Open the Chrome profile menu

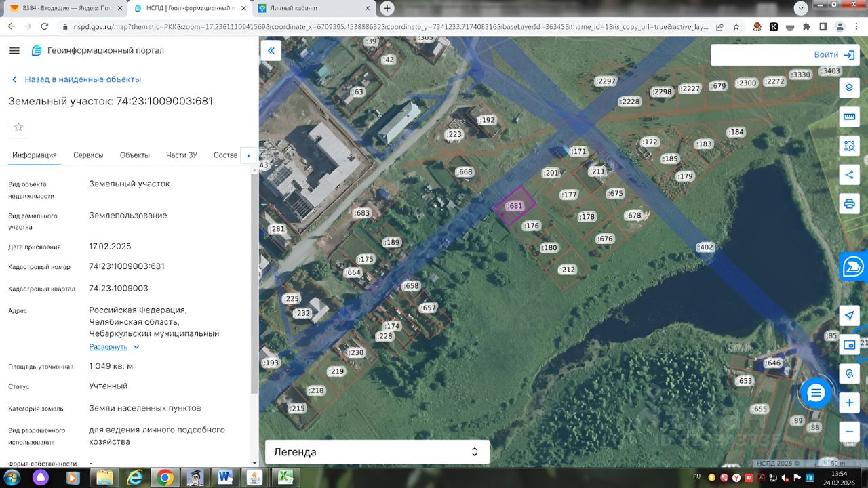840,27
